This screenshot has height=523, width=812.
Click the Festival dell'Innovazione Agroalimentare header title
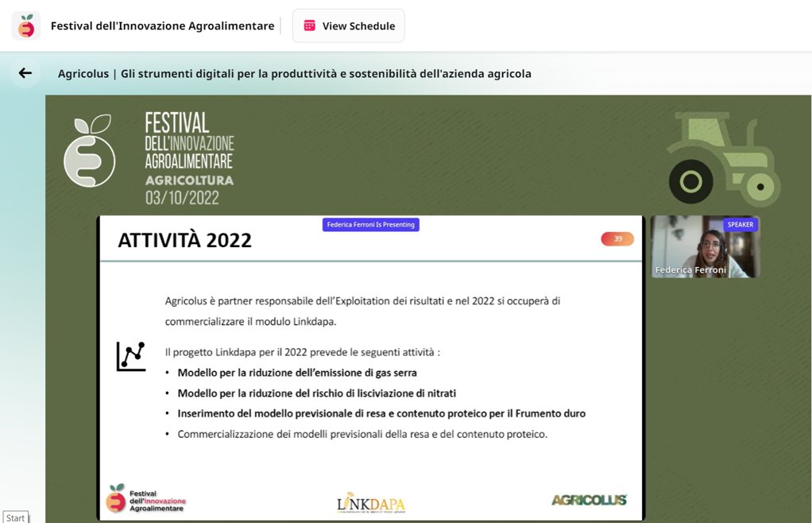[x=163, y=26]
